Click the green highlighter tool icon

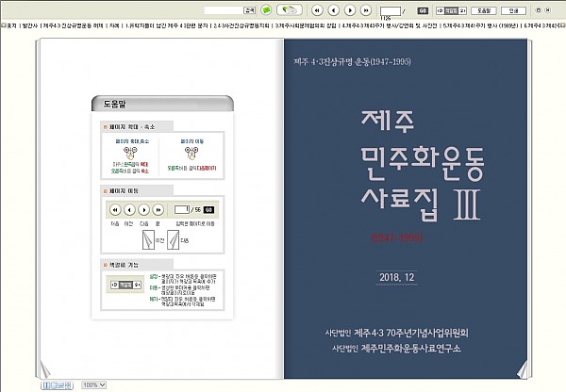click(x=290, y=10)
